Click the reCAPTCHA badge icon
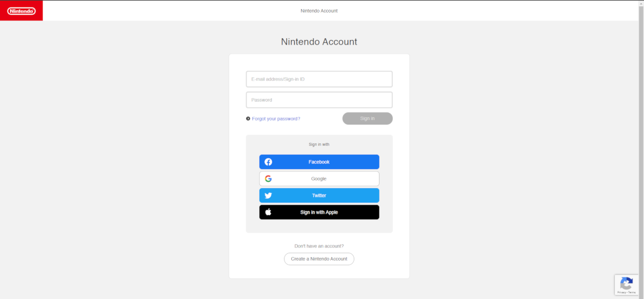The width and height of the screenshot is (644, 299). [626, 284]
